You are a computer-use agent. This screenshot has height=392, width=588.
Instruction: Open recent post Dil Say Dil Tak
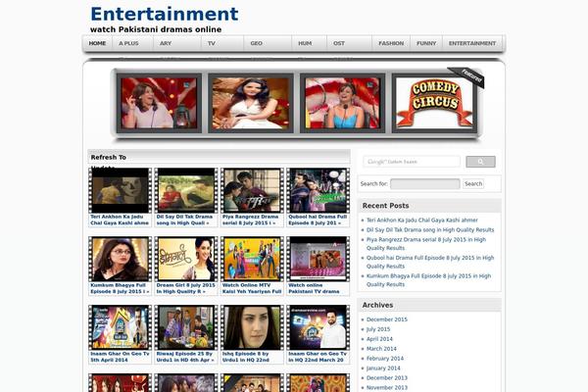click(430, 230)
